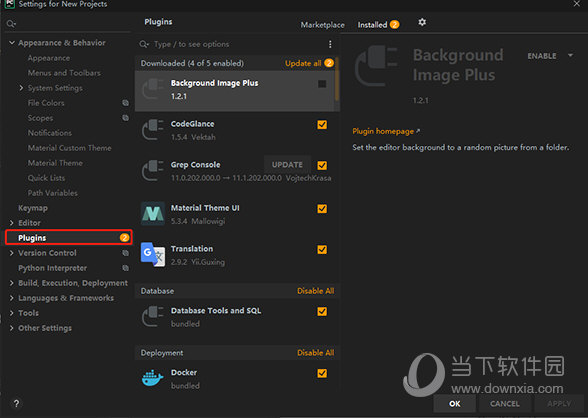The height and width of the screenshot is (418, 588).
Task: Click the Background Image Plus list icon
Action: click(153, 89)
